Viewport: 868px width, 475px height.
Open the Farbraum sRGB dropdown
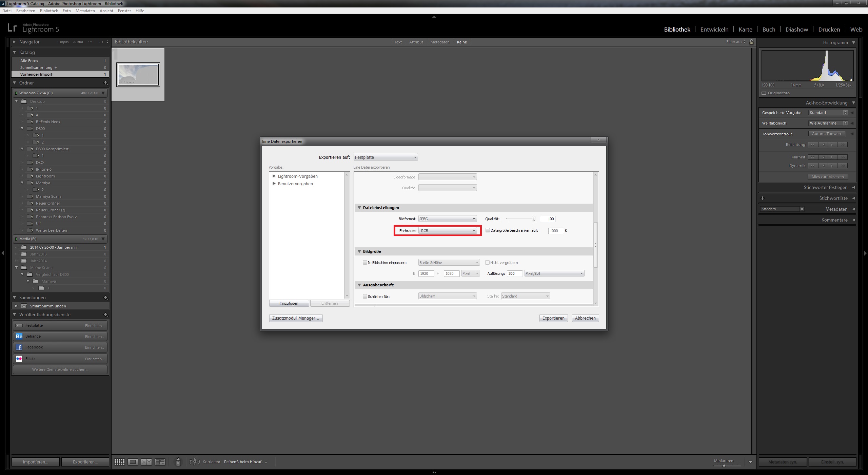pyautogui.click(x=448, y=231)
